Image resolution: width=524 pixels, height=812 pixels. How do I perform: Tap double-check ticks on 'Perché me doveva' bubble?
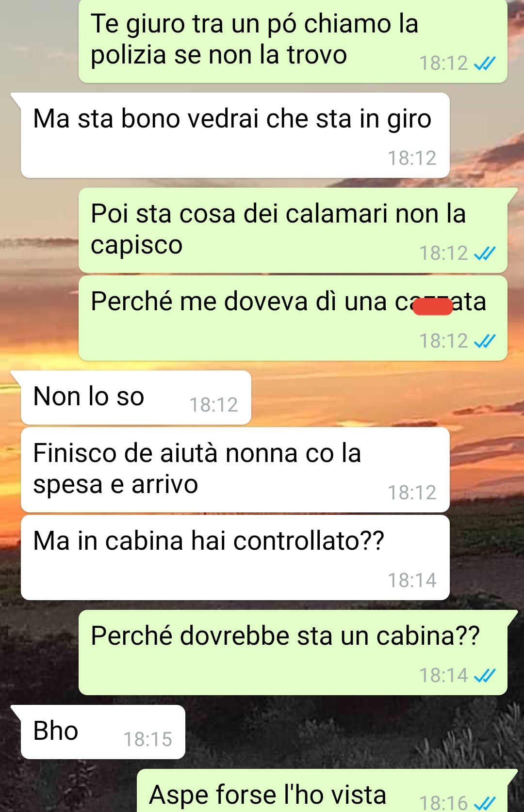[485, 341]
